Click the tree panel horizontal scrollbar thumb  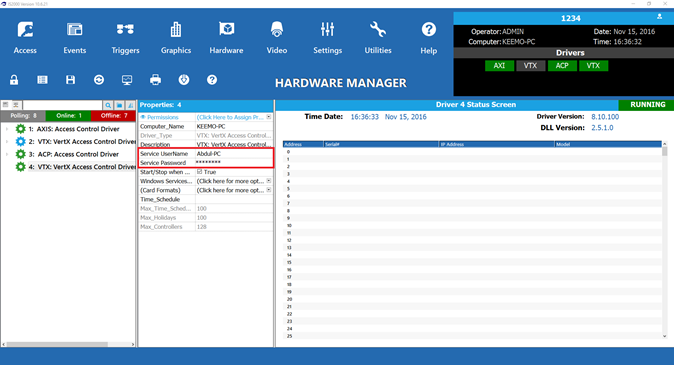coord(57,344)
